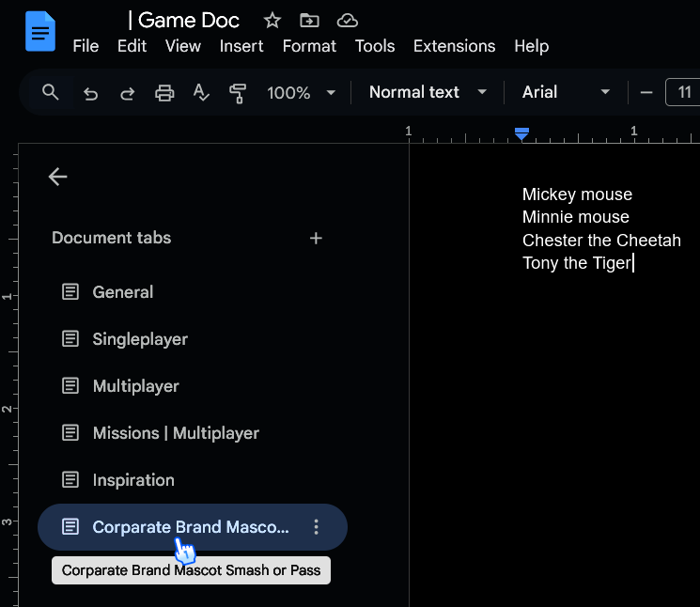700x607 pixels.
Task: Switch to the Multiplayer tab
Action: pyautogui.click(x=193, y=385)
